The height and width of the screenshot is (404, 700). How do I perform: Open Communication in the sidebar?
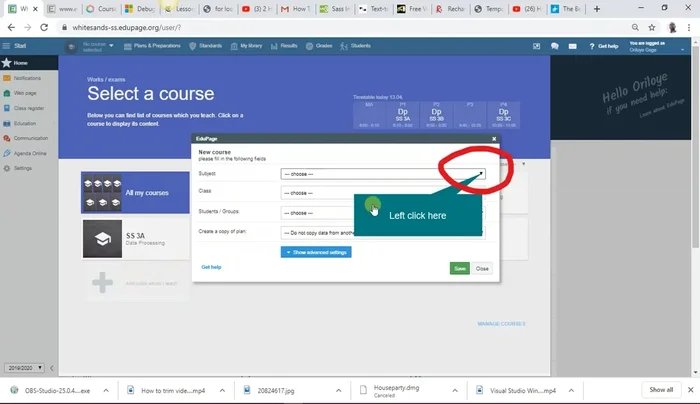pyautogui.click(x=30, y=138)
